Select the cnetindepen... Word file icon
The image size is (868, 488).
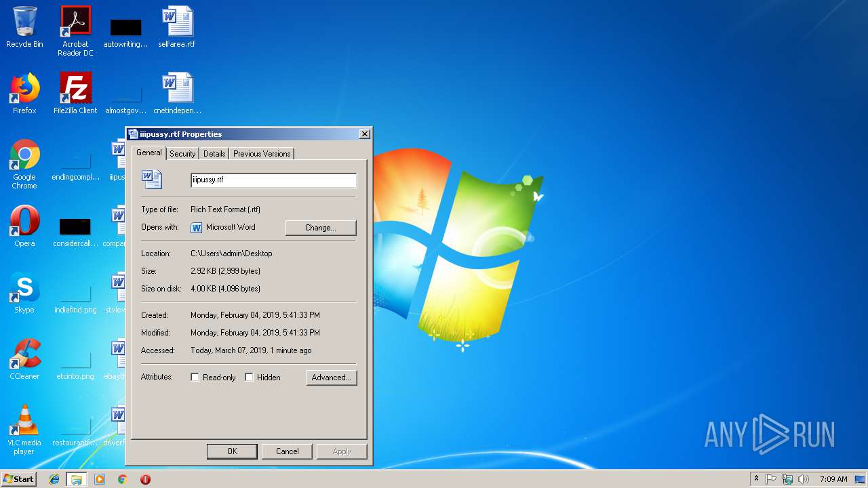tap(177, 94)
